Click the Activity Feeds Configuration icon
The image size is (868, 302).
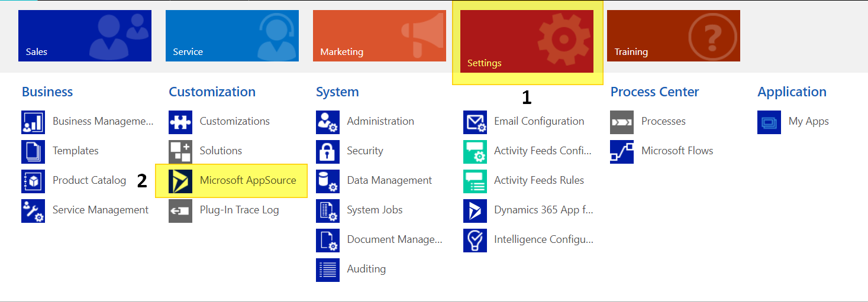pyautogui.click(x=475, y=152)
